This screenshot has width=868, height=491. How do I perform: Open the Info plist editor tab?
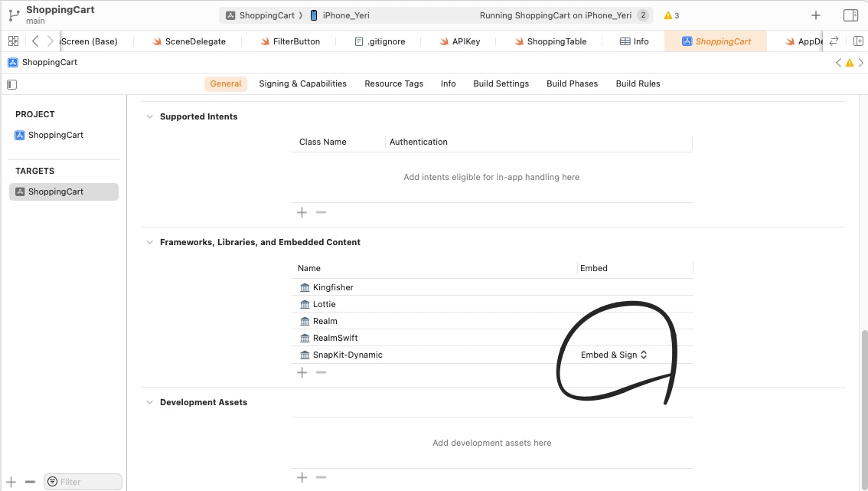pos(634,41)
